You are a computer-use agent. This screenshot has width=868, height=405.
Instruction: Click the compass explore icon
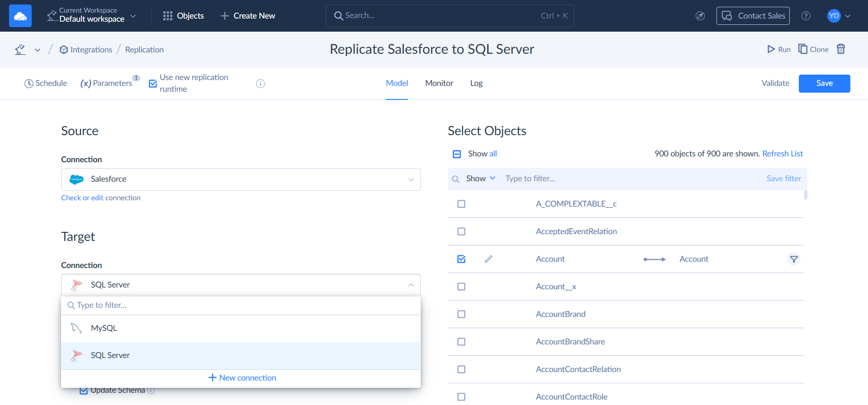click(x=700, y=16)
